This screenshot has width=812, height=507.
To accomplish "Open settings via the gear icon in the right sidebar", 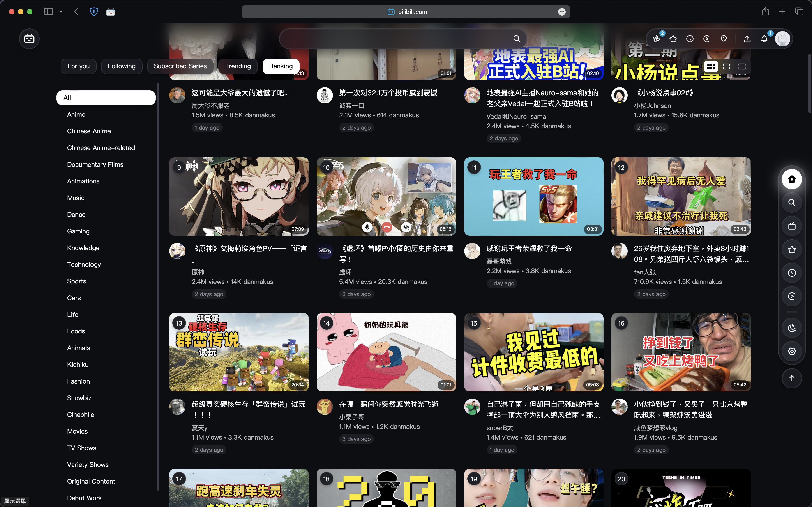I will click(791, 352).
